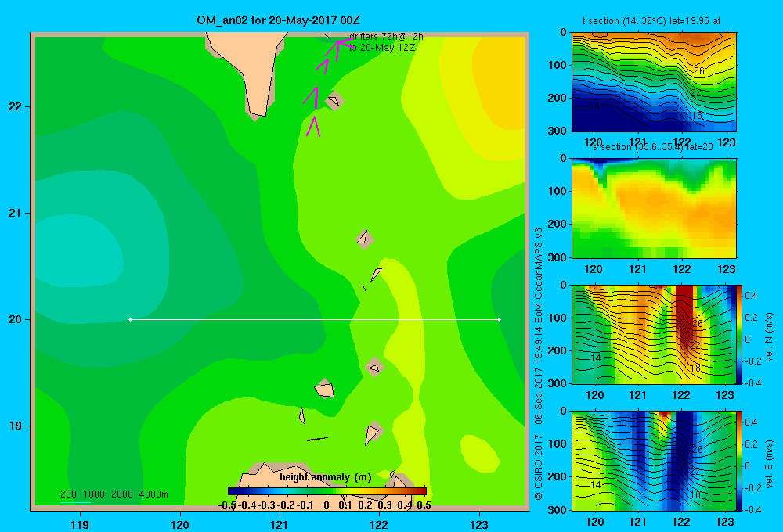
Task: Select the "drifters 72h@12h" annotation text
Action: click(386, 37)
